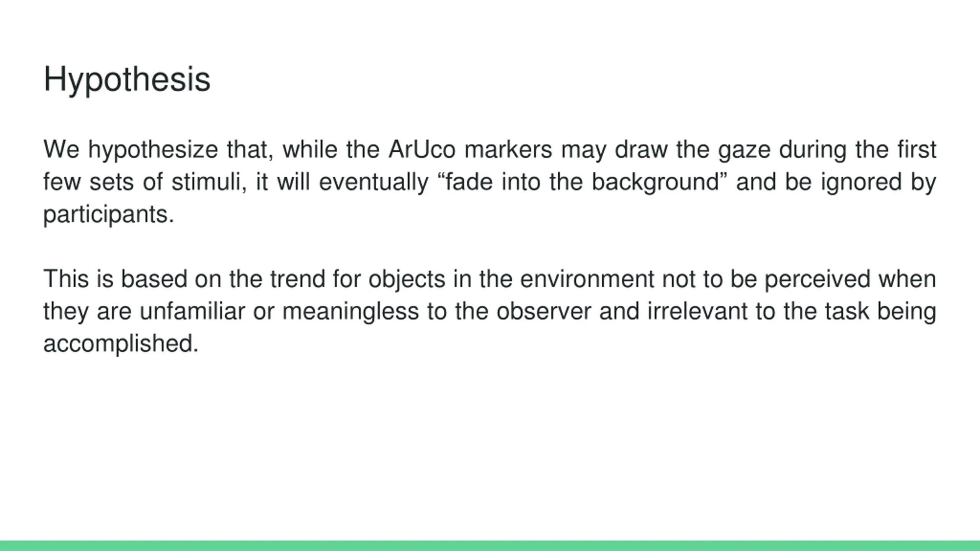Click the word "participants." ending first paragraph

tap(109, 215)
